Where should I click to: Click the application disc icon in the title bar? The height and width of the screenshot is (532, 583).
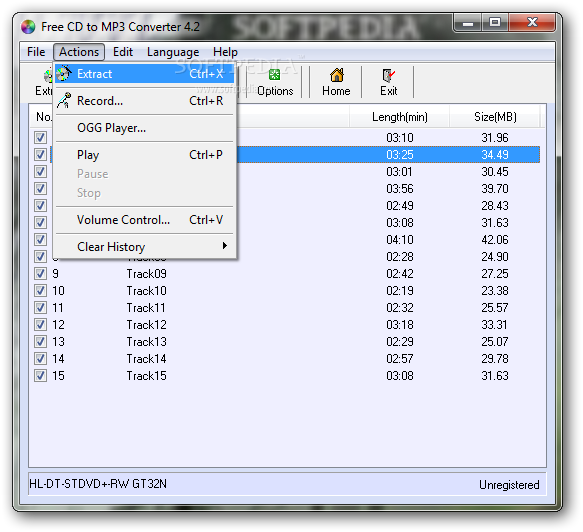click(x=28, y=27)
